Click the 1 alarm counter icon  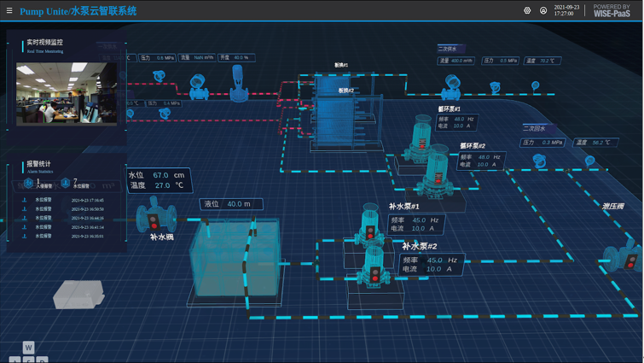point(28,183)
